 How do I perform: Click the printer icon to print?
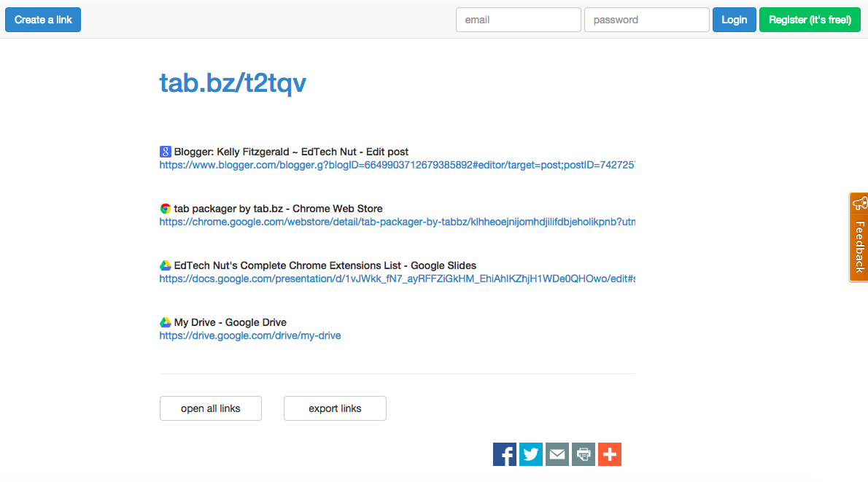tap(584, 454)
